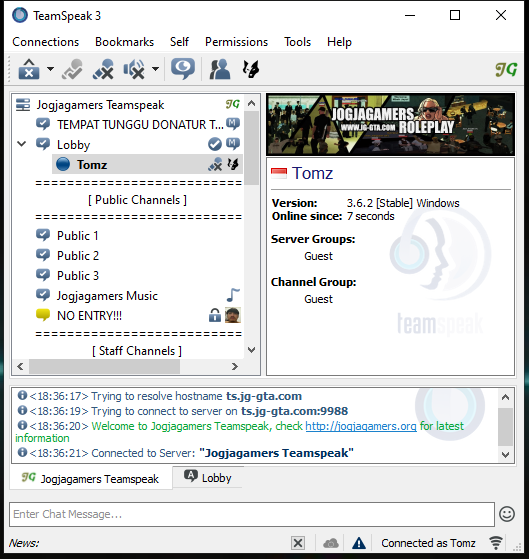Switch to the Jogjagamers Teamspeak chat tab
This screenshot has height=559, width=529.
(92, 478)
